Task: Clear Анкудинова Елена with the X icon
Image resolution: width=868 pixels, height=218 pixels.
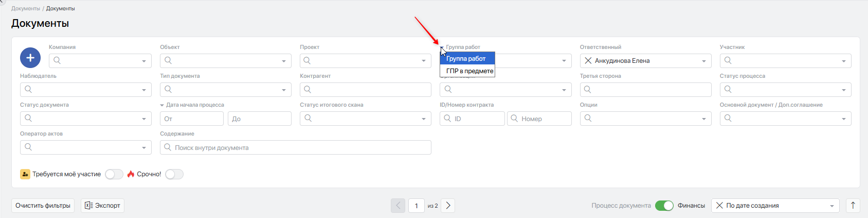Action: point(588,61)
